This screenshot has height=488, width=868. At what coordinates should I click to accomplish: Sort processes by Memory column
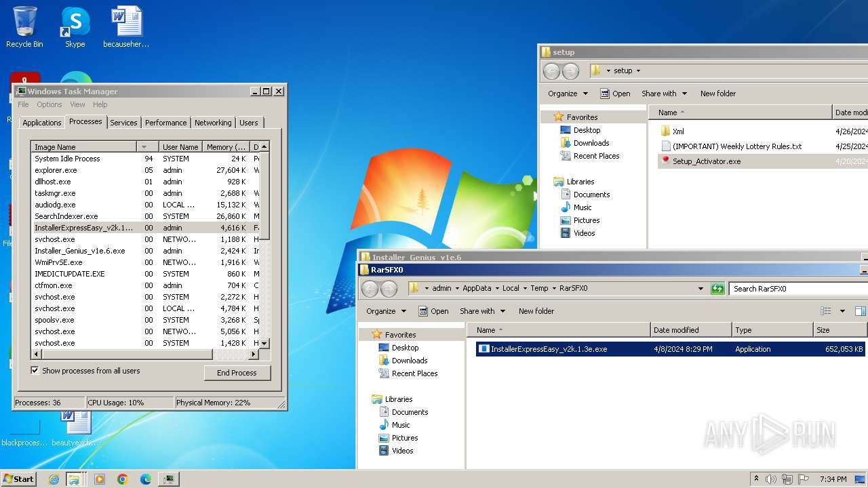click(x=226, y=147)
